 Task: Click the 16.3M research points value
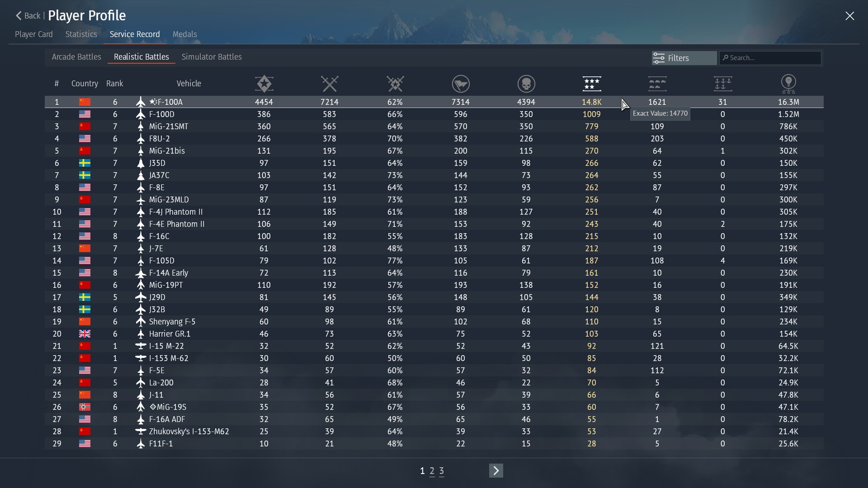788,102
